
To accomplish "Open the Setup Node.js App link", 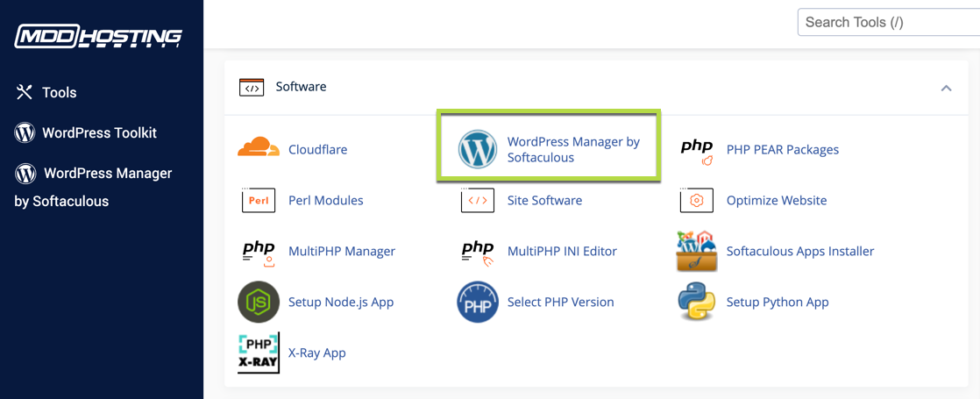I will click(x=341, y=302).
